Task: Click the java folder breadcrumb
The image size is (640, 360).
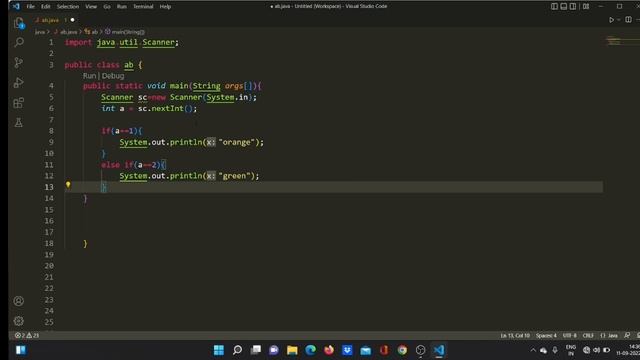Action: pyautogui.click(x=40, y=32)
